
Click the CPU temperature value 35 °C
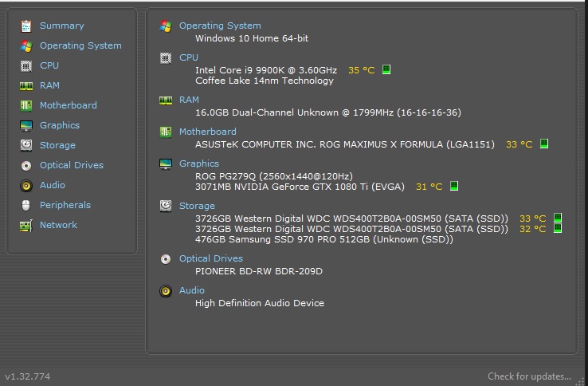(362, 70)
